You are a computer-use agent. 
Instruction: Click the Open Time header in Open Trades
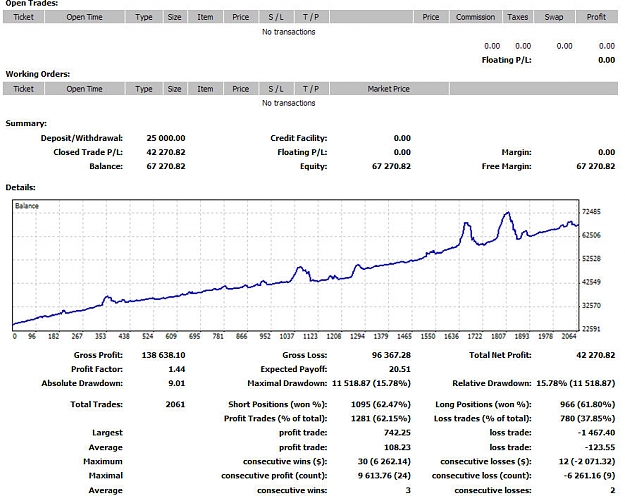(85, 17)
